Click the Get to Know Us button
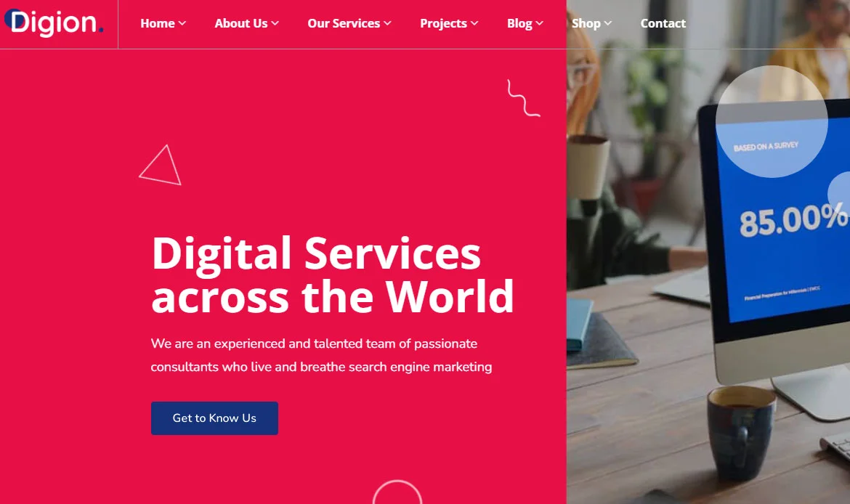850x504 pixels. click(214, 418)
